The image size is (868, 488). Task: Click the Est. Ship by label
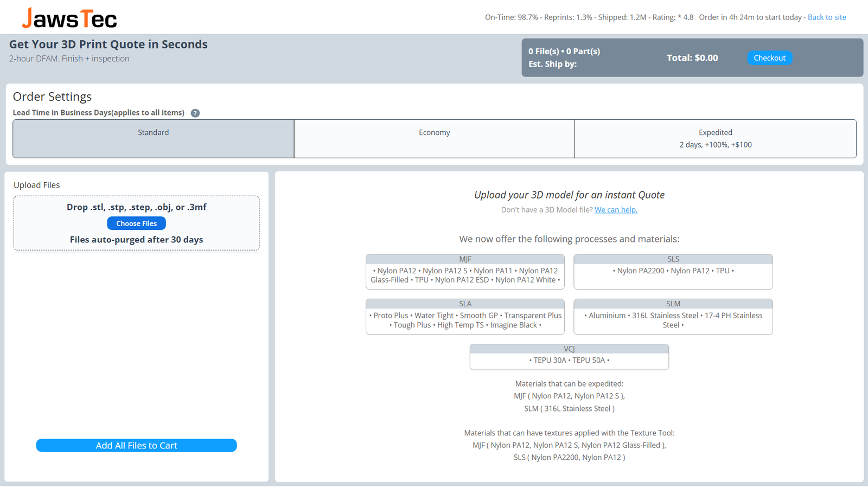[x=552, y=64]
